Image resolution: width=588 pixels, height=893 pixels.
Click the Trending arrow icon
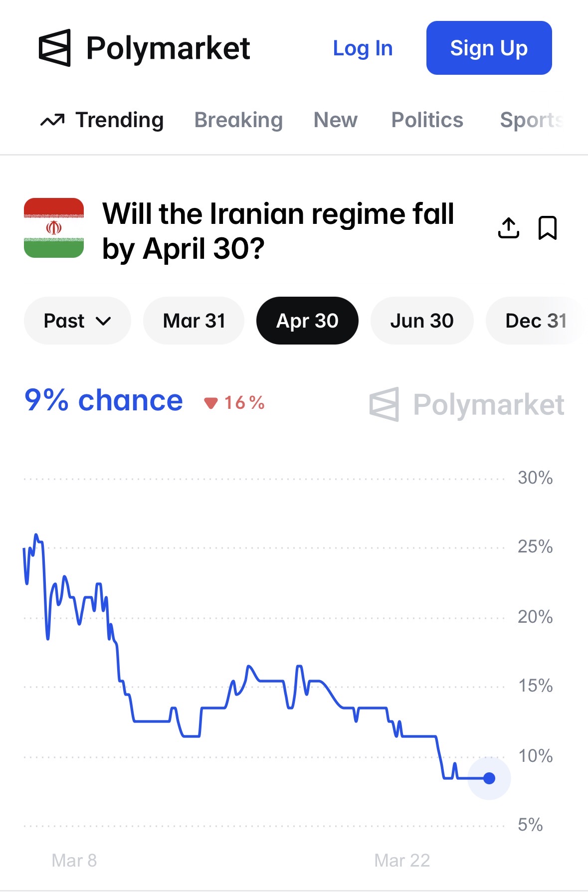click(x=52, y=120)
